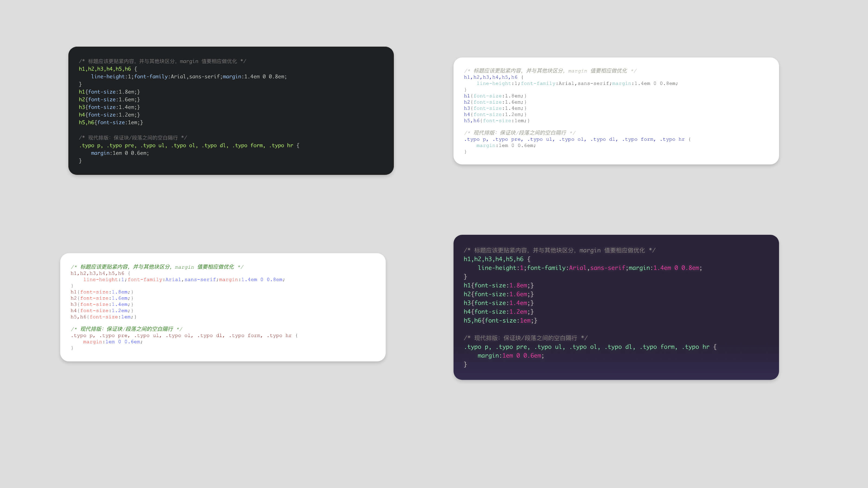Click red margin:1em 0 0.6em in the red-themed white block
Screen dimensions: 868x488
click(113, 342)
